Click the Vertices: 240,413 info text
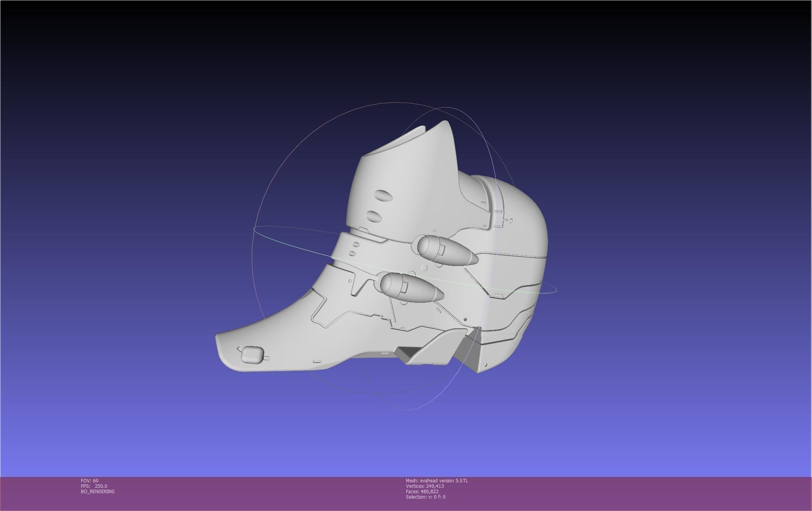812x511 pixels. pyautogui.click(x=425, y=486)
